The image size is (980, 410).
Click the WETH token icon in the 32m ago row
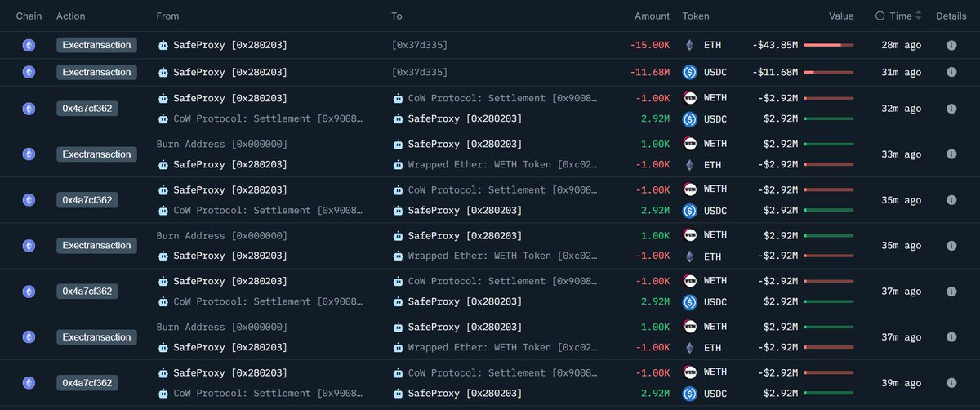tap(689, 98)
